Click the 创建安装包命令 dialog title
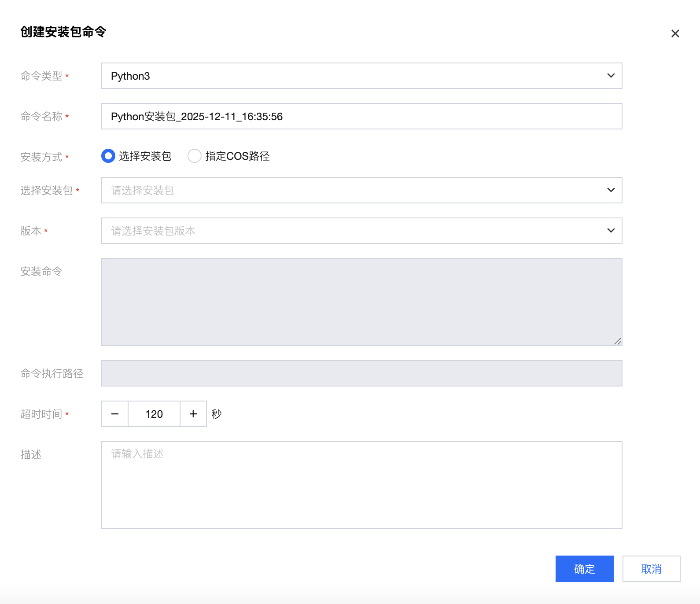Viewport: 700px width, 604px height. [63, 32]
